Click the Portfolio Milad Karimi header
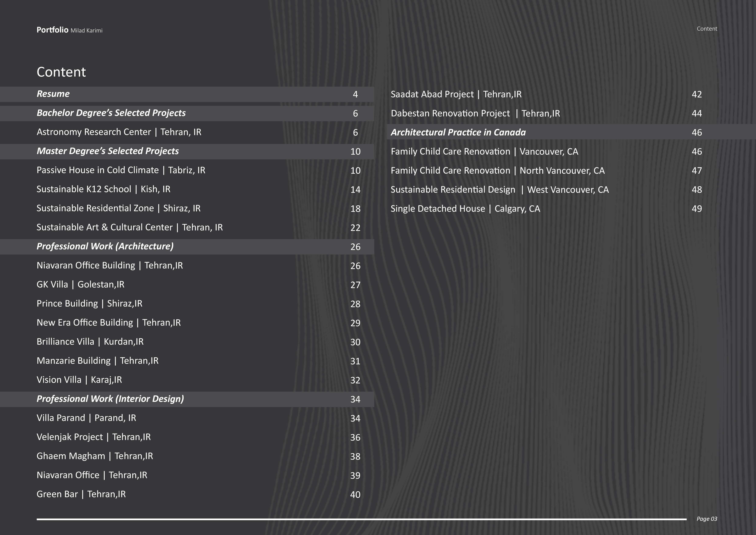The width and height of the screenshot is (756, 535). pos(69,30)
